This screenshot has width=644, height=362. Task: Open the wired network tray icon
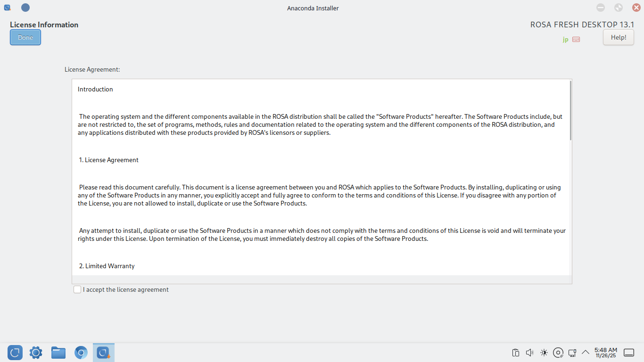click(x=572, y=353)
